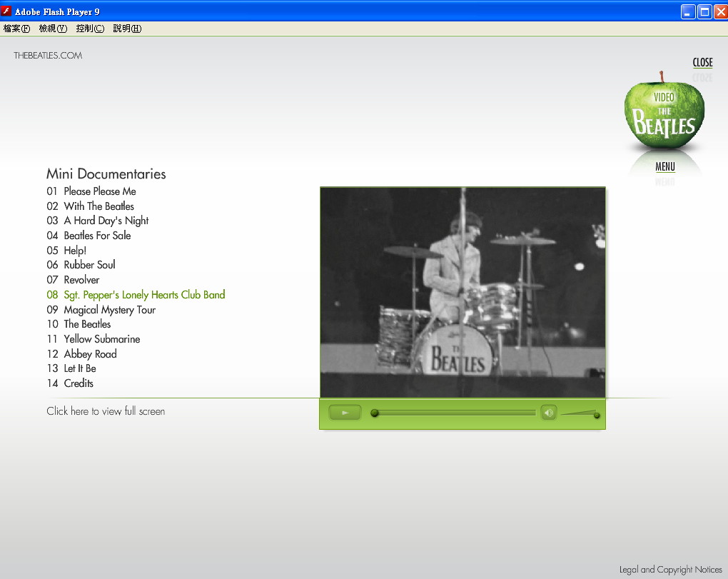The image size is (728, 579).
Task: Play 09 Magical Mystery Tour
Action: [101, 310]
